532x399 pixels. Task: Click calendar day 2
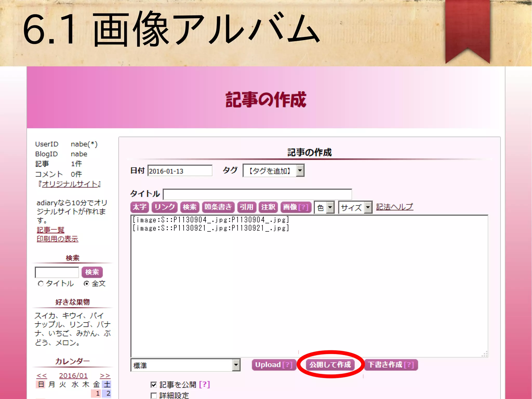point(107,393)
